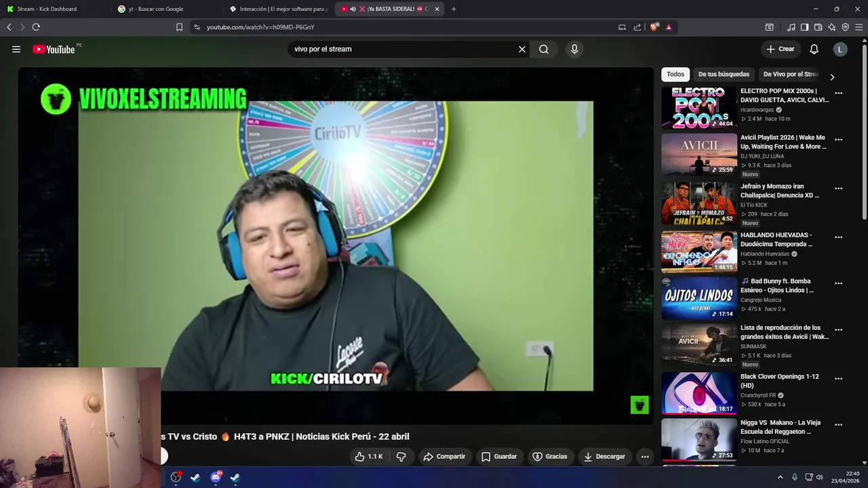The image size is (868, 488).
Task: Open options for Black Clover Openings video
Action: coord(839,379)
